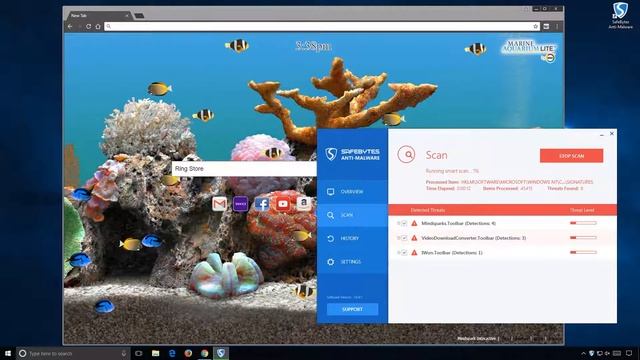Bookmark the page with the star icon

click(x=535, y=27)
